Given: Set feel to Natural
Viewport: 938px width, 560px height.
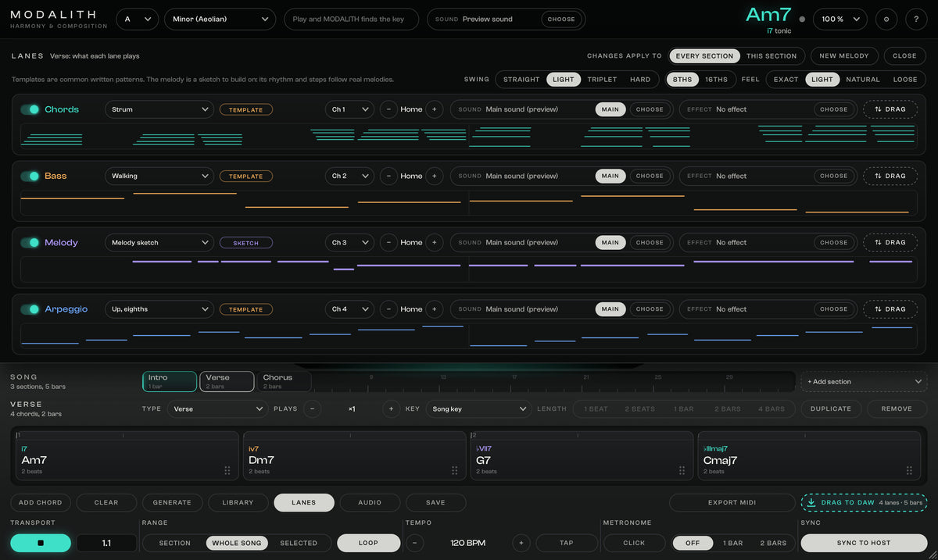Looking at the screenshot, I should click(x=863, y=80).
